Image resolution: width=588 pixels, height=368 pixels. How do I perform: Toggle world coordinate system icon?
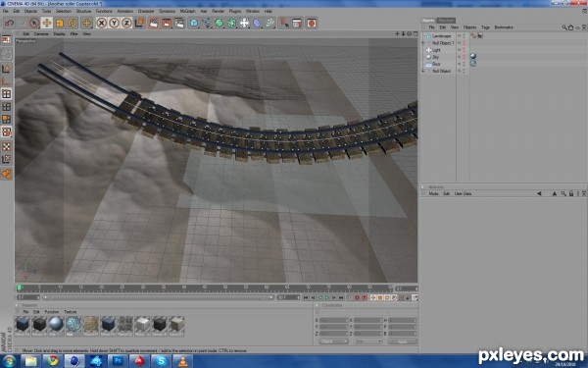click(139, 23)
